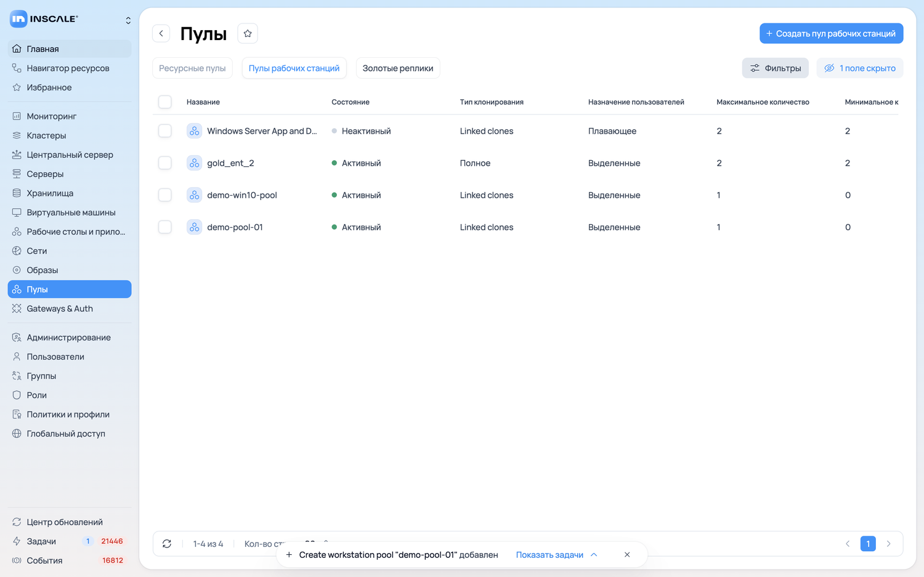Open Главная in the sidebar
This screenshot has height=577, width=924.
(x=70, y=49)
